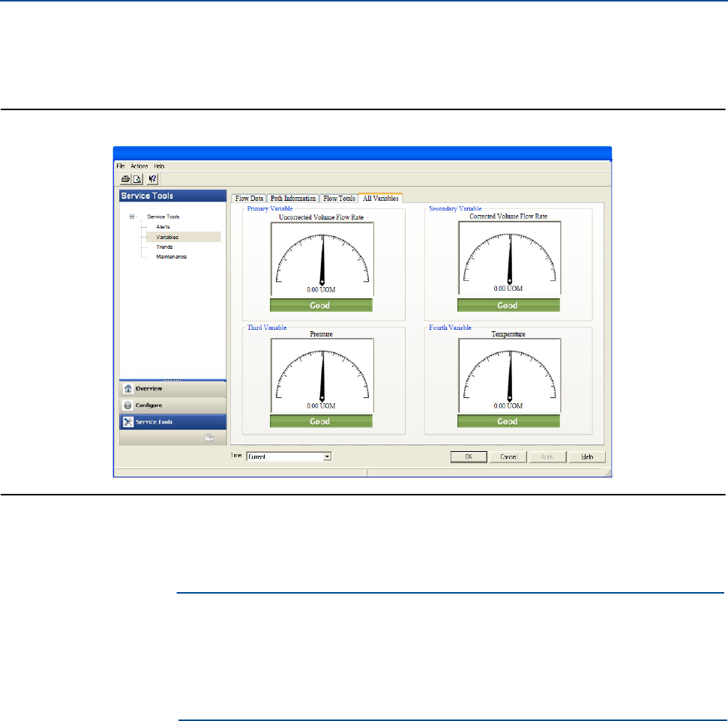Click the Uncorrected Volume Flow Rate gauge

(322, 259)
